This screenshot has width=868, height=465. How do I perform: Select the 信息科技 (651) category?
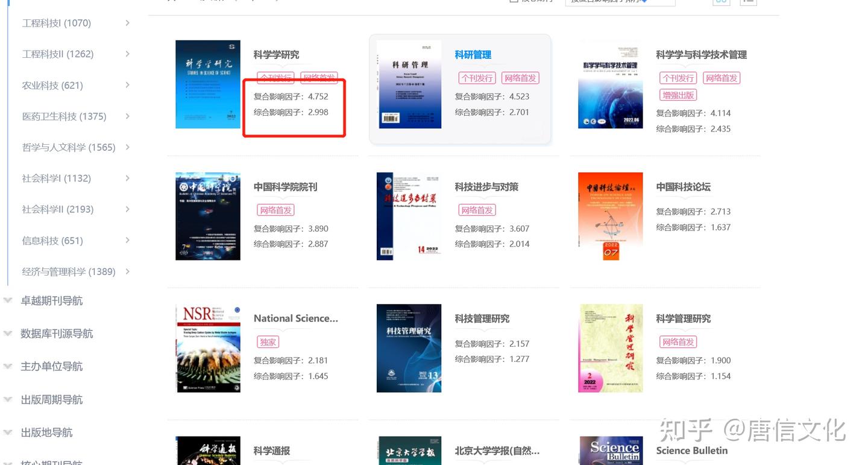(52, 241)
